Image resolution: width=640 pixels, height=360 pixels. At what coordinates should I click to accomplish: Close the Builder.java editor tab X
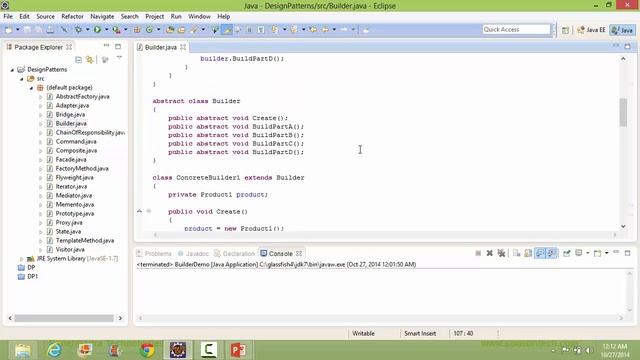pyautogui.click(x=183, y=47)
